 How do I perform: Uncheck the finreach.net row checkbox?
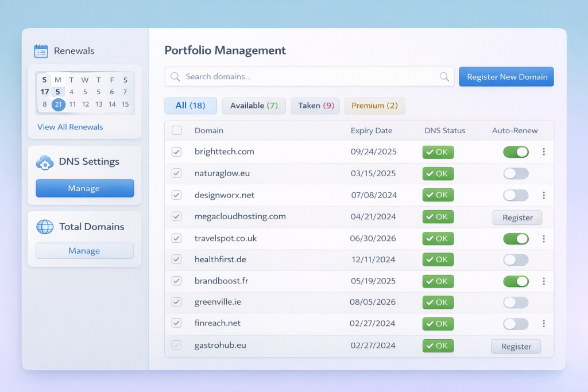177,323
